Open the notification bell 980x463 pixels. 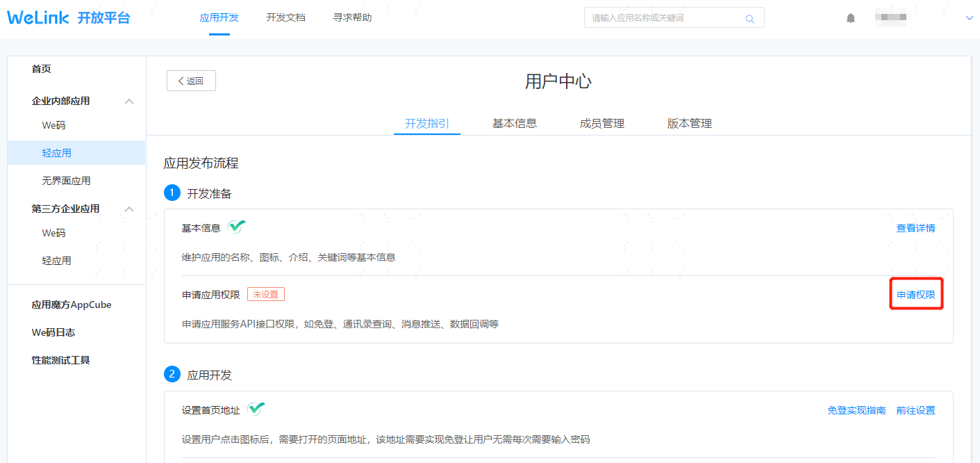[x=851, y=18]
